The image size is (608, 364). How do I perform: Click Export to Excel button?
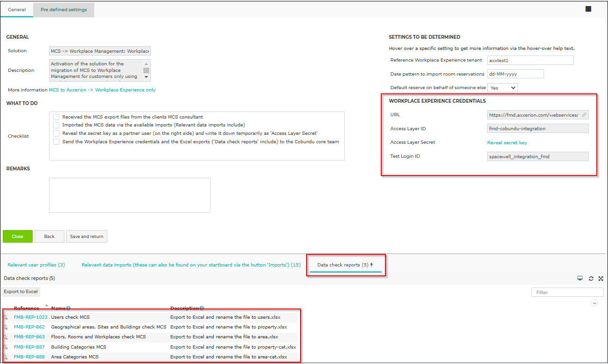(x=21, y=292)
